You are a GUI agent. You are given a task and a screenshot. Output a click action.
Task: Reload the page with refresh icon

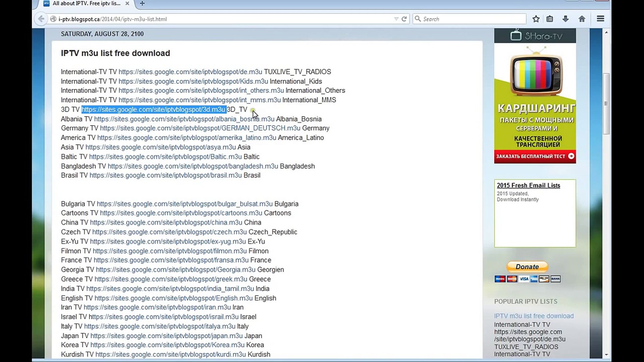coord(404,19)
